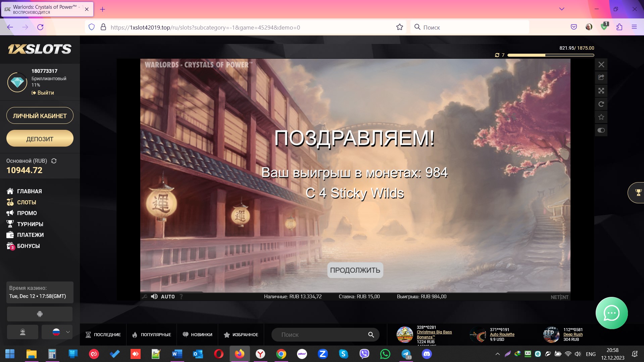
Task: Click the ПРОДОЛЖИТЬ button in the game
Action: [x=355, y=270]
